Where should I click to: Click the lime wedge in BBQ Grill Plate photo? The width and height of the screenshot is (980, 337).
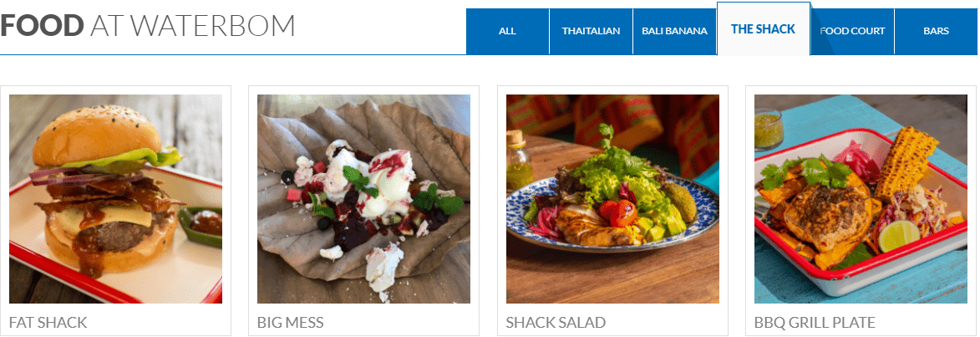coord(899,236)
